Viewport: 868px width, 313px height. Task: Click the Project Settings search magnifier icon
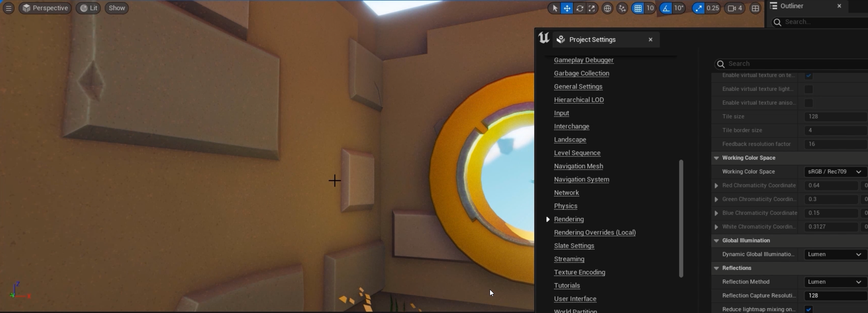[x=721, y=64]
